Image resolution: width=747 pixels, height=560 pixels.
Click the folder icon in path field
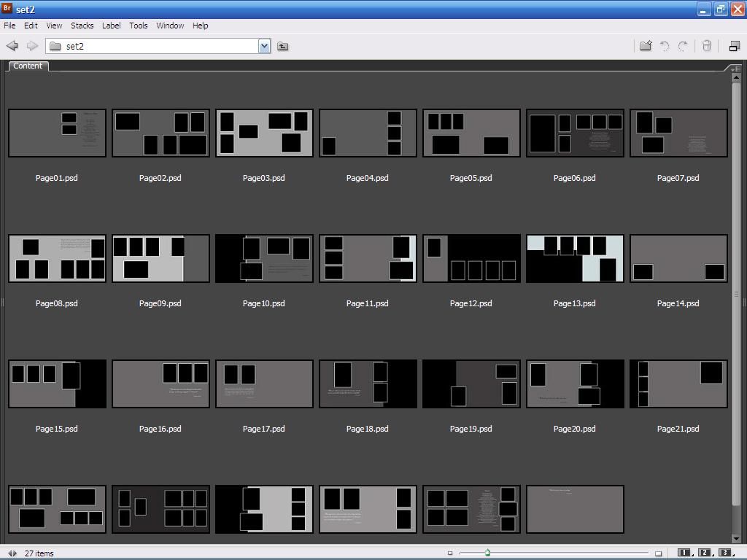(55, 46)
